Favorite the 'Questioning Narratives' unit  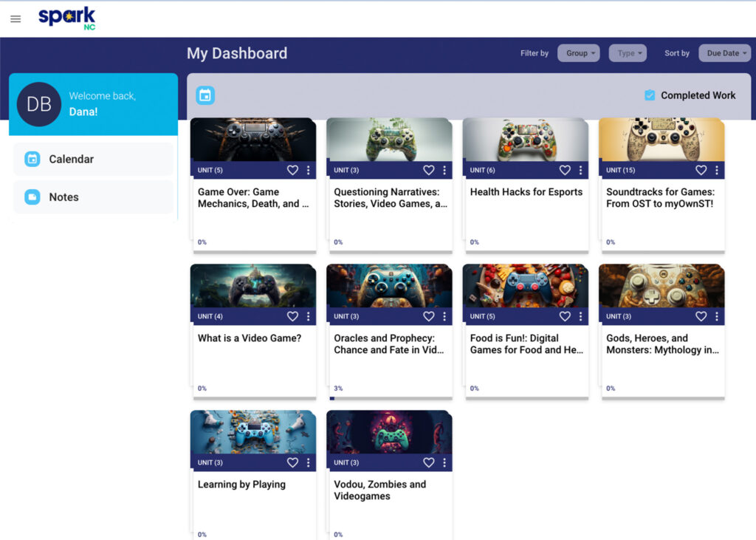[x=428, y=170]
